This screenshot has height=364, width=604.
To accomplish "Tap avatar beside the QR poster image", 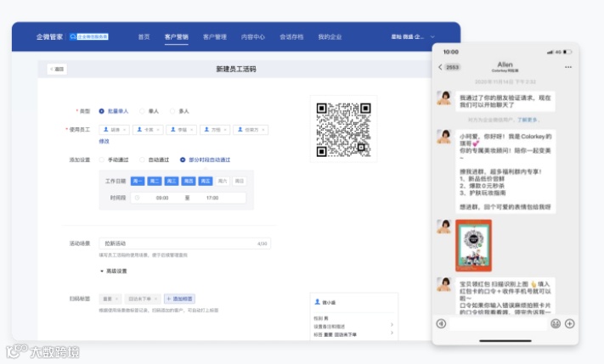I will coord(443,227).
